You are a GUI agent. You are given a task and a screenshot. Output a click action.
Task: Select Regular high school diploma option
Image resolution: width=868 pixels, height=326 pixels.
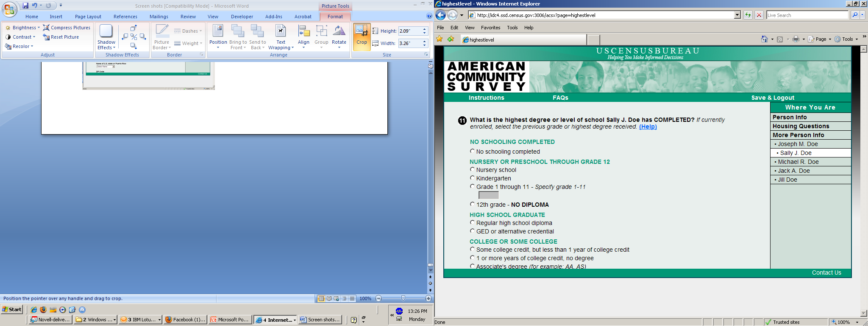coord(472,222)
